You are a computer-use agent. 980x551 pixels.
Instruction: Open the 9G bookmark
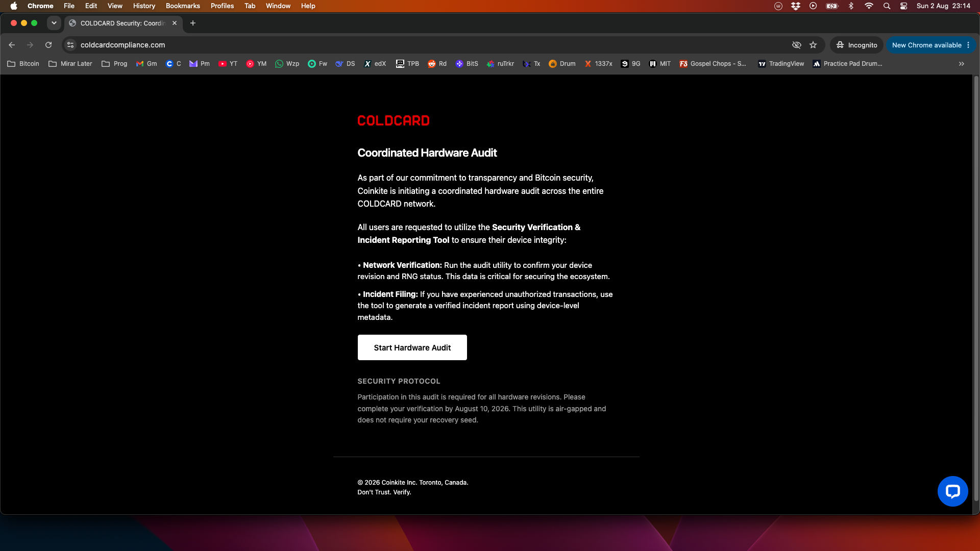point(630,64)
